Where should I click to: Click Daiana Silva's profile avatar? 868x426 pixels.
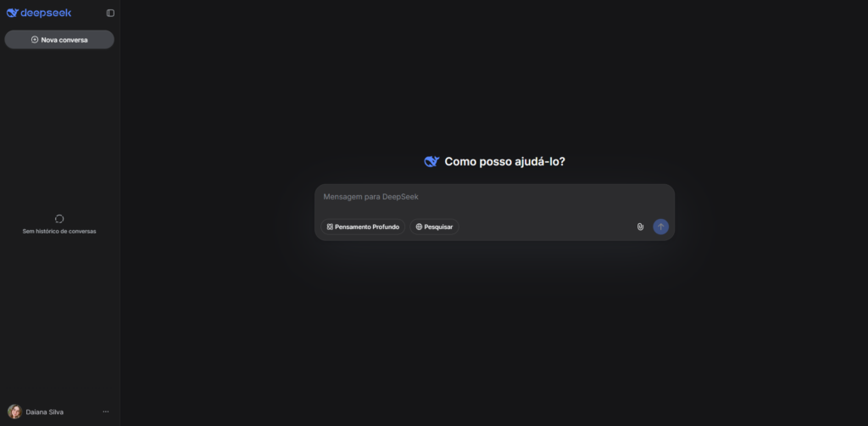tap(15, 412)
